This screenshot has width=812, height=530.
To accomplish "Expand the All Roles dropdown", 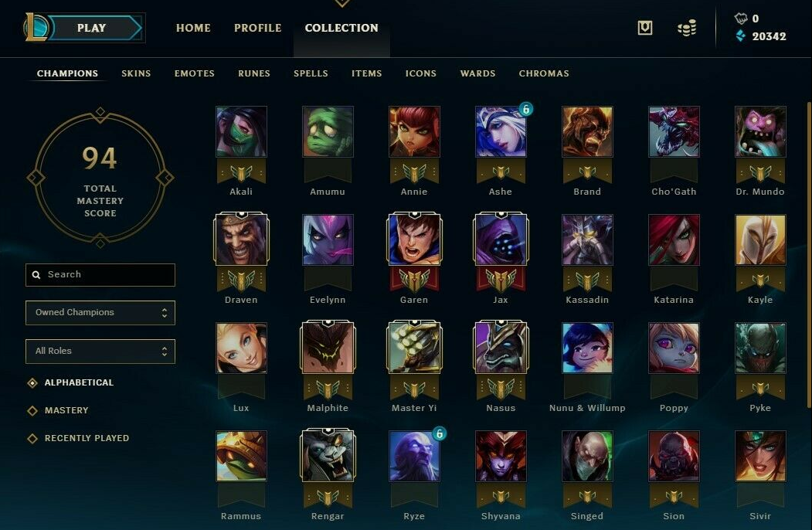I will pos(100,352).
